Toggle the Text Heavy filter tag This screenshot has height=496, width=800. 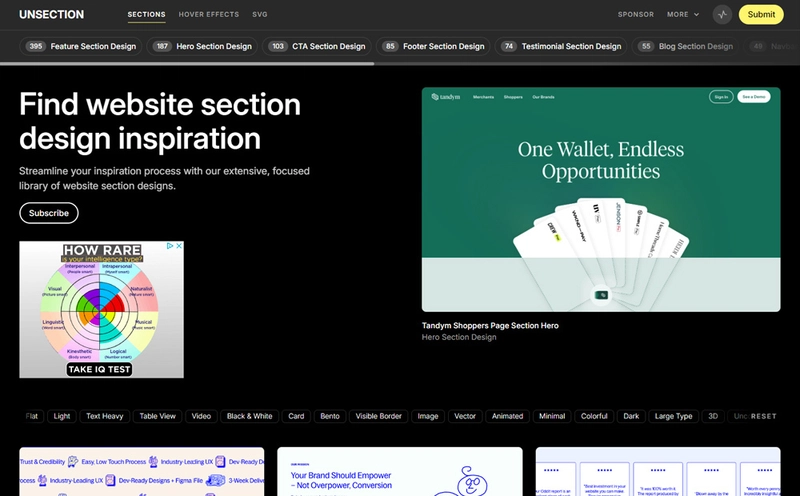pos(105,416)
